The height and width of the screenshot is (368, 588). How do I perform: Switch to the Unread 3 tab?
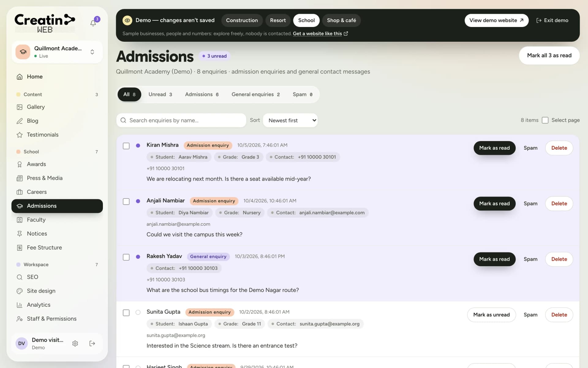point(160,94)
